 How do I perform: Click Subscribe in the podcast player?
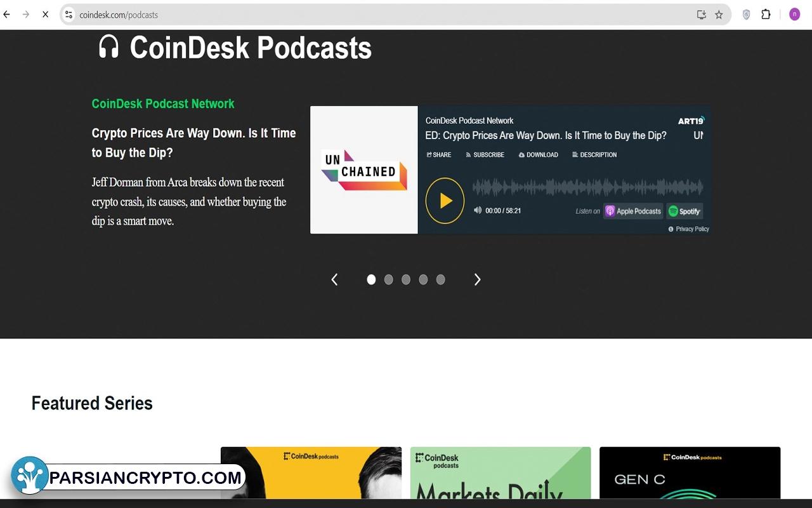[x=485, y=155]
